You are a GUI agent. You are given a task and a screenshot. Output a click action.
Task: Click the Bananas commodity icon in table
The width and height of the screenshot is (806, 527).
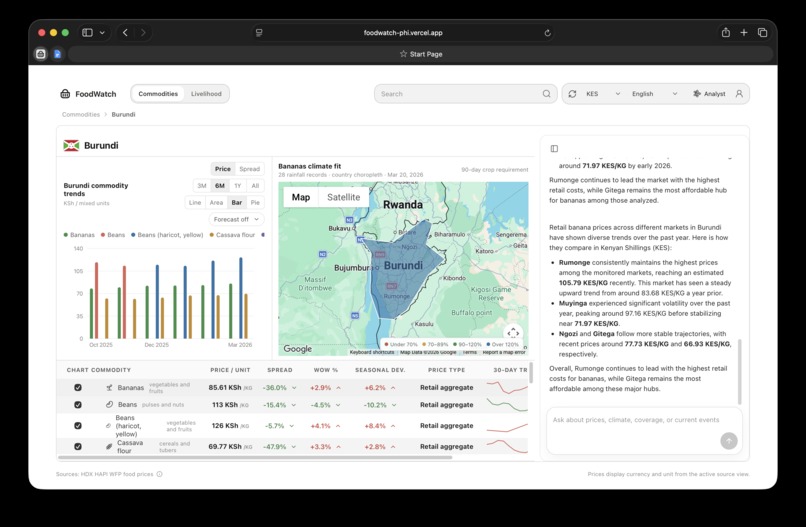point(109,388)
